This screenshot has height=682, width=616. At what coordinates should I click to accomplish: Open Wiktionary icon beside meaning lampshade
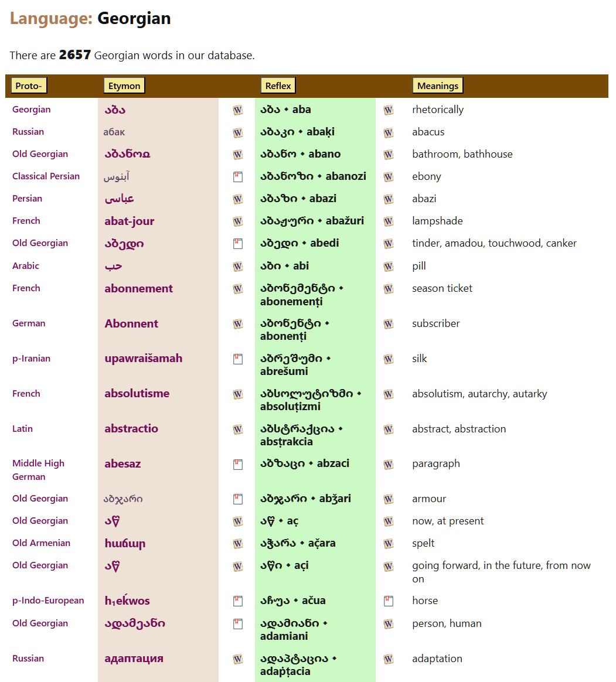tap(389, 221)
